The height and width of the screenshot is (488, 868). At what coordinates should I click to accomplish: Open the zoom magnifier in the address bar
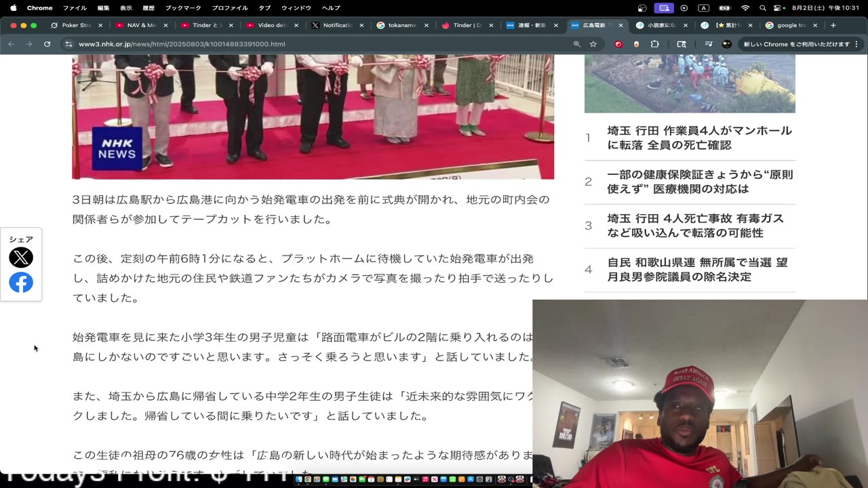click(576, 44)
